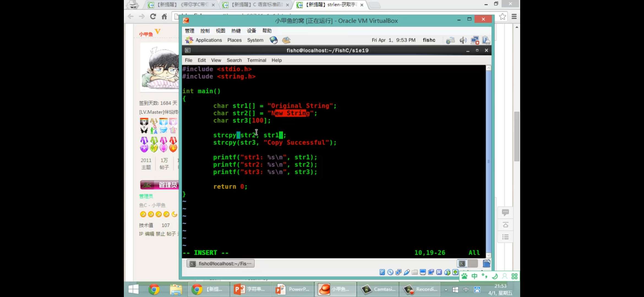Image resolution: width=644 pixels, height=297 pixels.
Task: Click VirtualBox host key green arrow icon
Action: (x=455, y=272)
